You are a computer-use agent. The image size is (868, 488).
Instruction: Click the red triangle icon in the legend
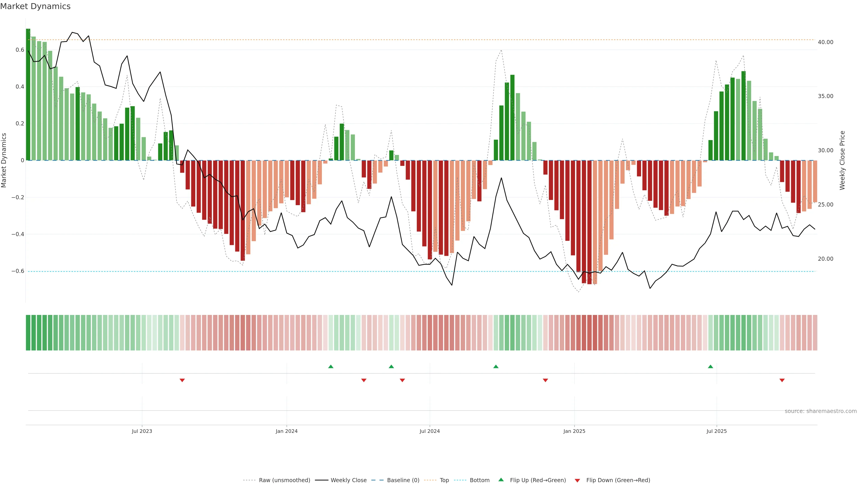[577, 480]
